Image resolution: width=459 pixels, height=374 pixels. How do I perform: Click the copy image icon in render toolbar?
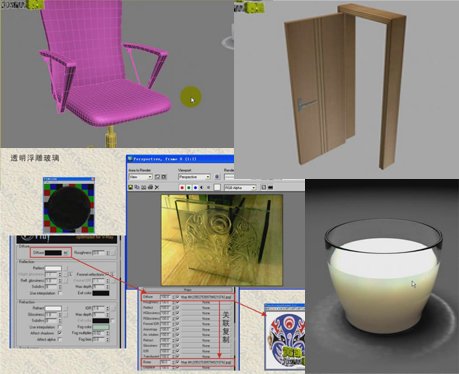click(x=137, y=187)
